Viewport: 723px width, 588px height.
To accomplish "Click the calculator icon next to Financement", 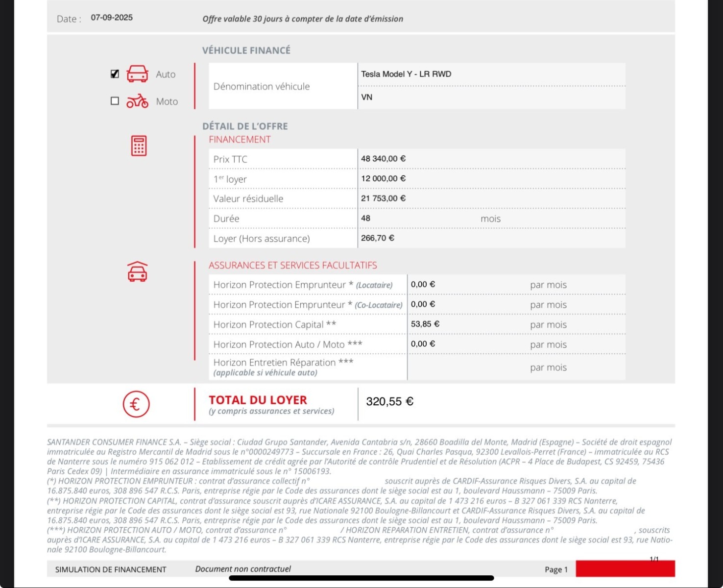I will pyautogui.click(x=139, y=146).
